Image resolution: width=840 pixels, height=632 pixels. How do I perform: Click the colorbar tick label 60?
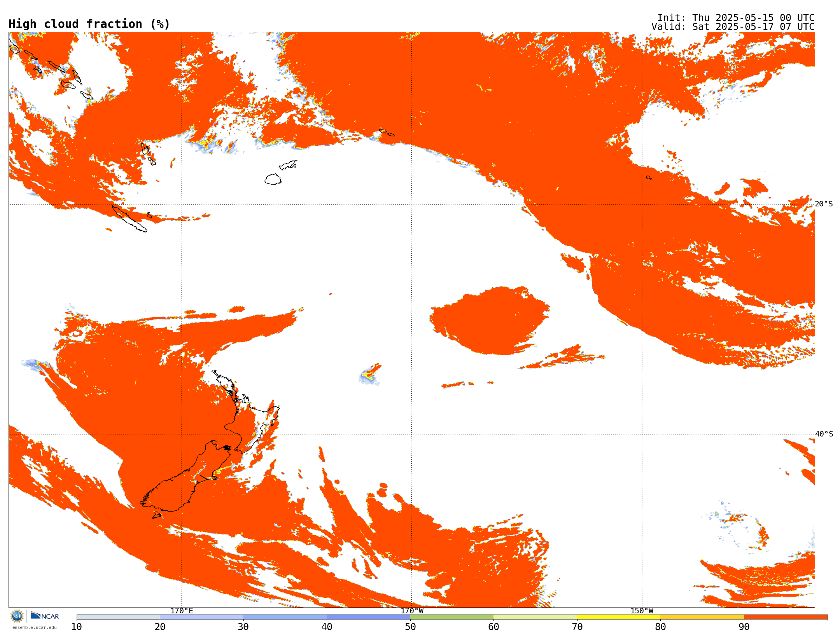tap(493, 627)
